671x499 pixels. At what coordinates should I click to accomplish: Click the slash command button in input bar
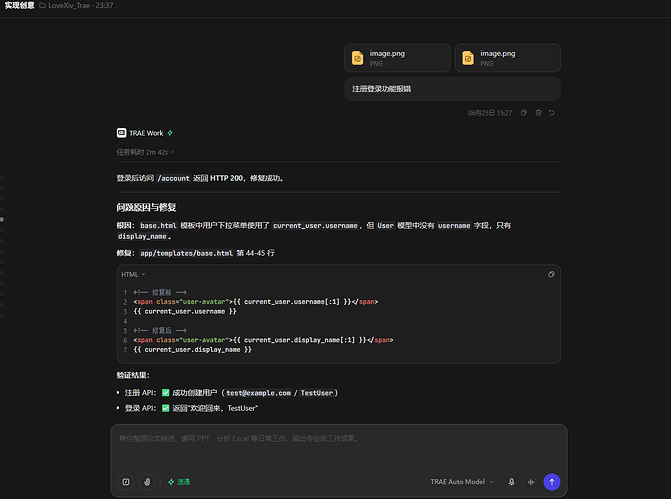[126, 482]
